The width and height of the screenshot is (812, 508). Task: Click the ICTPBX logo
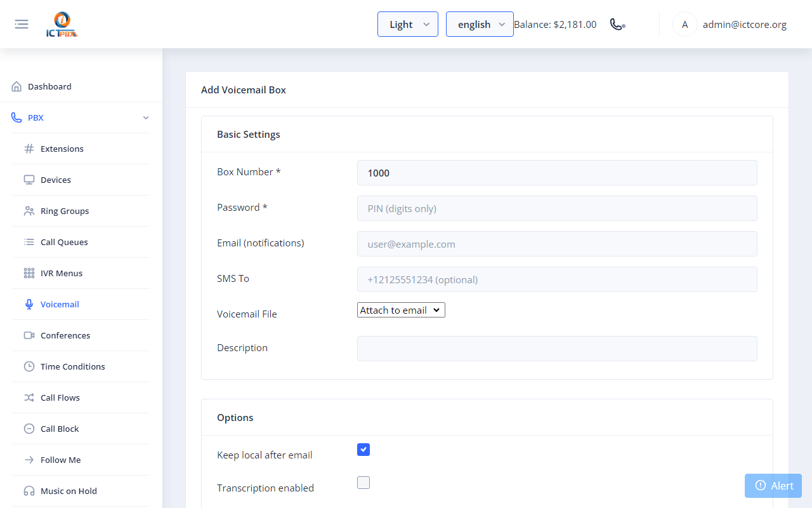click(x=62, y=25)
